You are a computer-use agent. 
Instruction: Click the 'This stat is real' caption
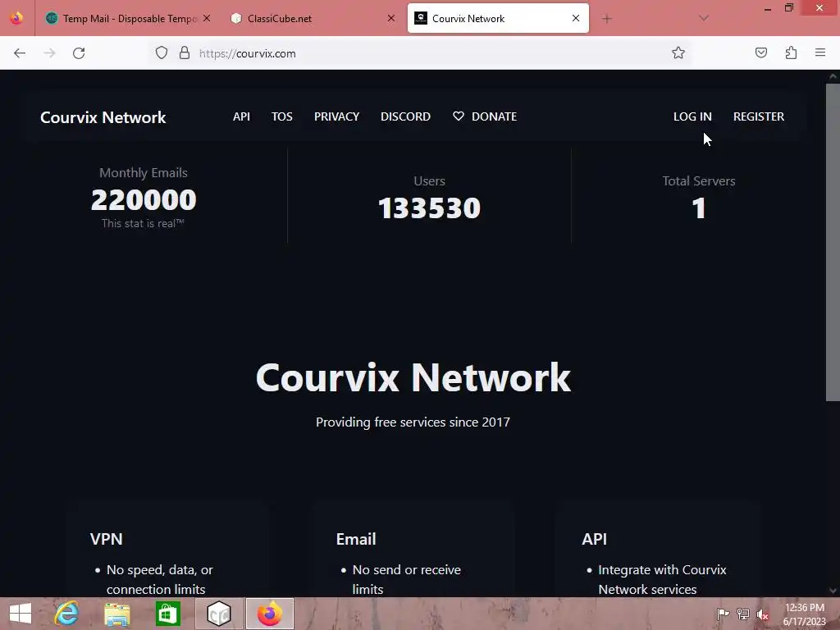(143, 223)
